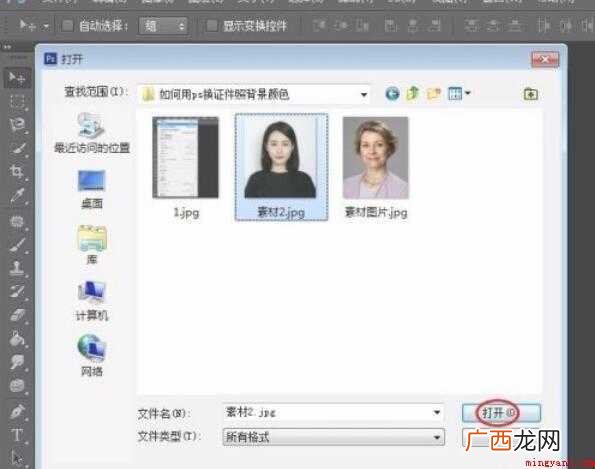Select the Spot Healing Brush tool
The height and width of the screenshot is (469, 595).
point(17,221)
